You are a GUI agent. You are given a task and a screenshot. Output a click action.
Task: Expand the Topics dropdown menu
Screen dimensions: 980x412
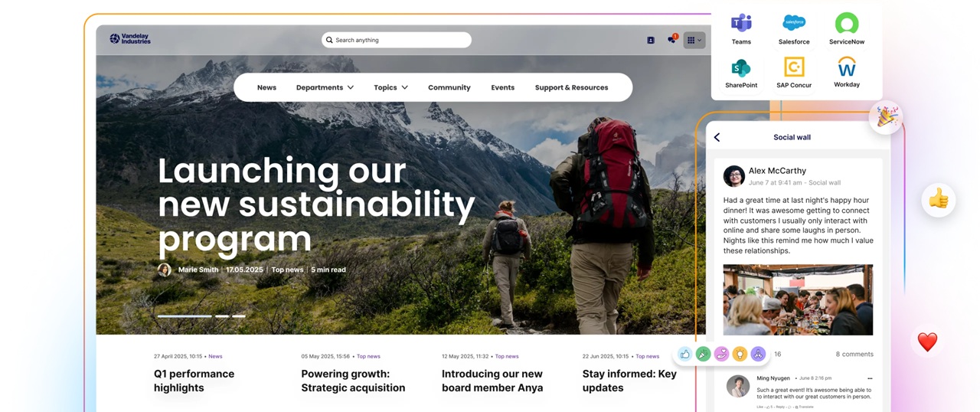pyautogui.click(x=390, y=87)
